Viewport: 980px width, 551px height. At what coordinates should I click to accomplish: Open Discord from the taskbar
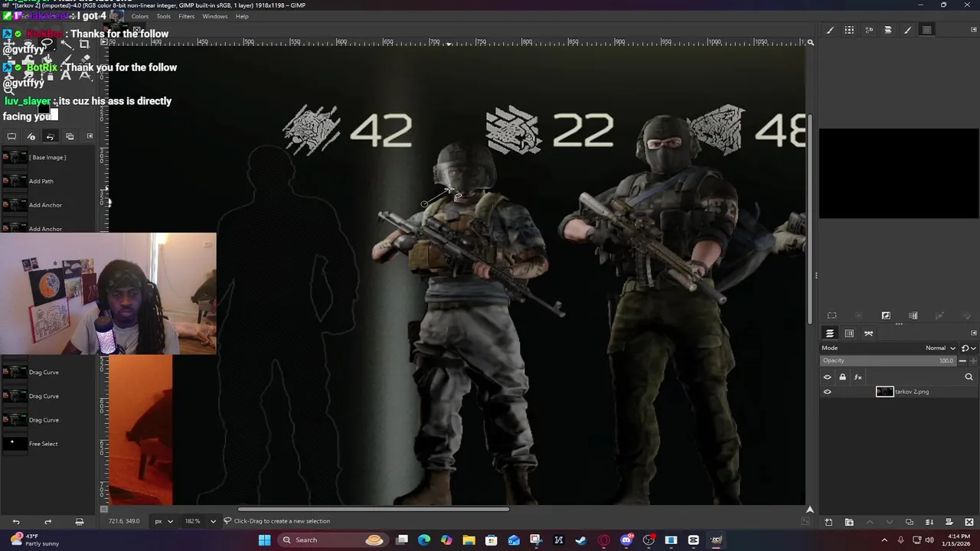[x=626, y=540]
